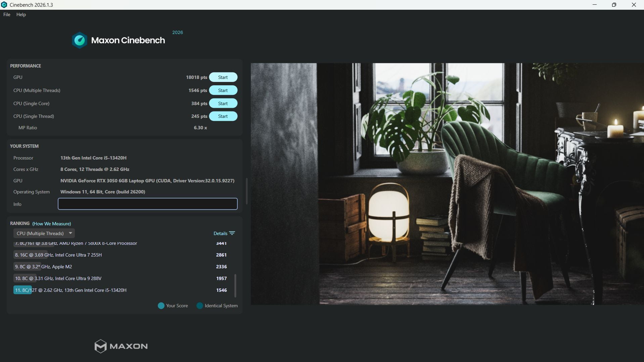Restore down the Cinebench window

pyautogui.click(x=614, y=5)
